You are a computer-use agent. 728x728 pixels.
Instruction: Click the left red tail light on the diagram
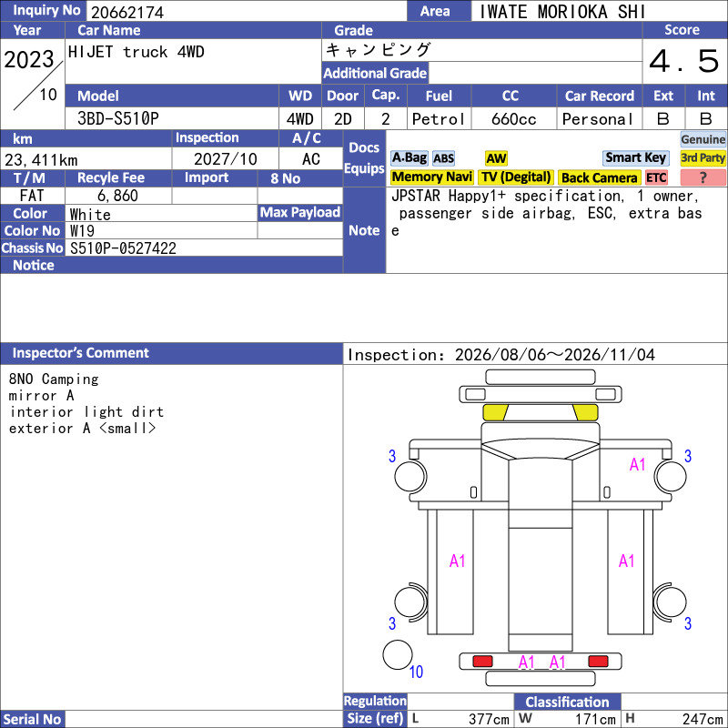(482, 662)
